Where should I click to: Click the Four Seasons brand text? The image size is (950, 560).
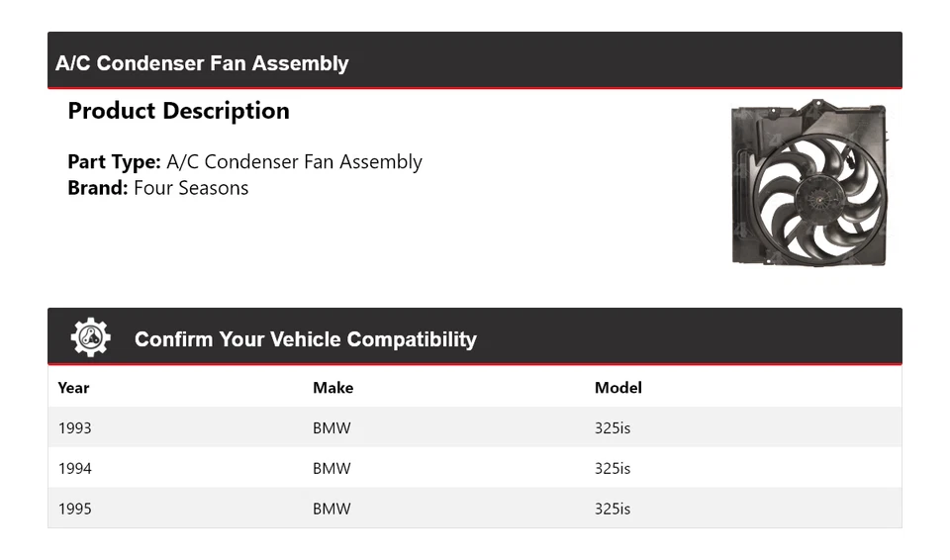[191, 188]
